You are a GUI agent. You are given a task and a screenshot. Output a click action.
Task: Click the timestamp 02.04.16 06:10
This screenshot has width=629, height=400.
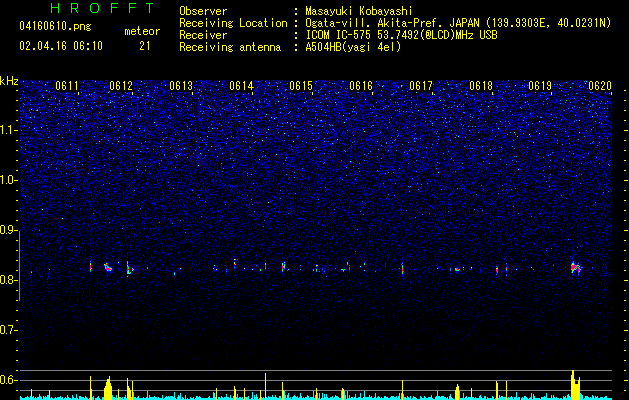point(61,46)
